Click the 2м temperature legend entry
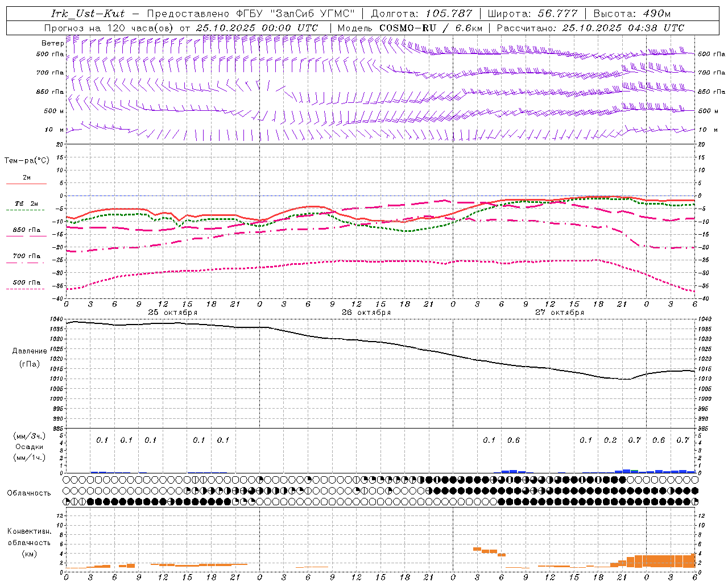 coord(27,178)
